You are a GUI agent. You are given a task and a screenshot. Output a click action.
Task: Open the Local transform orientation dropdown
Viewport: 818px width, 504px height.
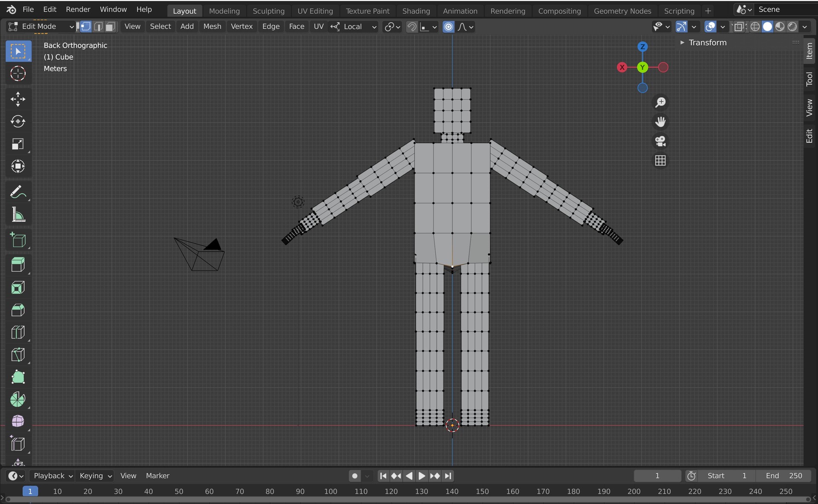click(354, 26)
